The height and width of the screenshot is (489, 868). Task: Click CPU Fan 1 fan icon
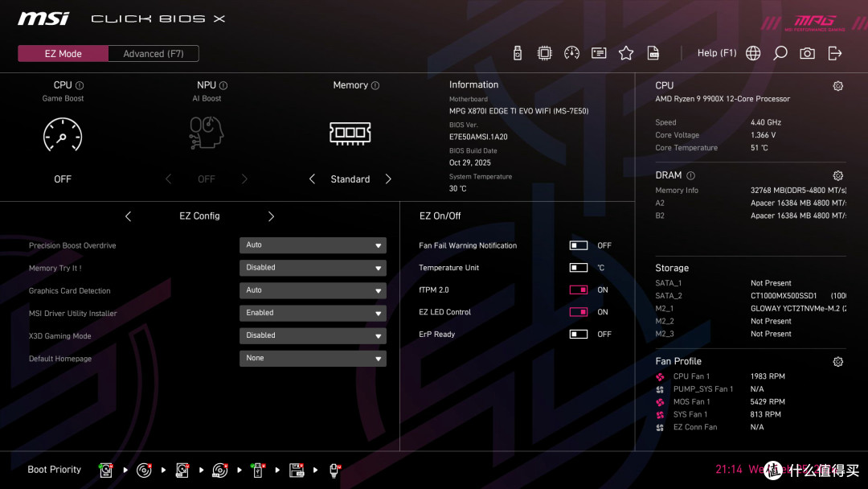660,376
